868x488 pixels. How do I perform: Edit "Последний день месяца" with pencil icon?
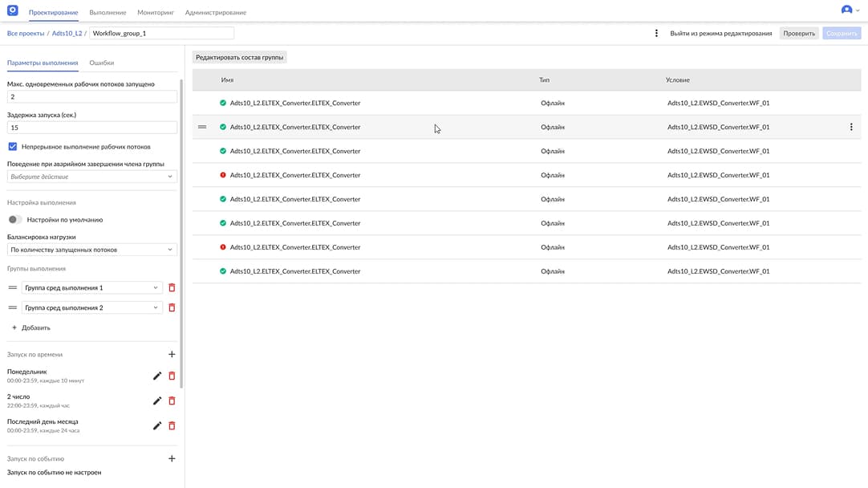pyautogui.click(x=157, y=425)
